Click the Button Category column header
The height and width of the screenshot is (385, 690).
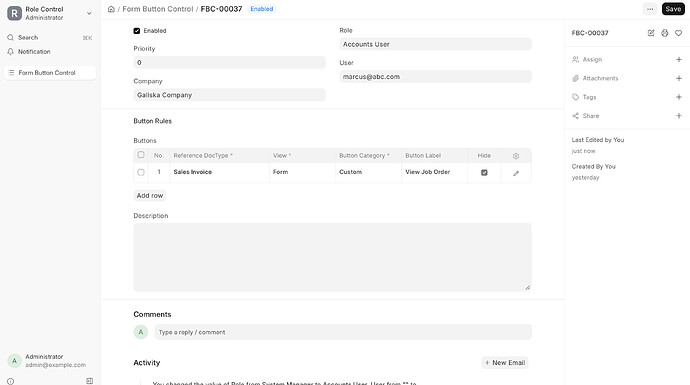coord(368,155)
